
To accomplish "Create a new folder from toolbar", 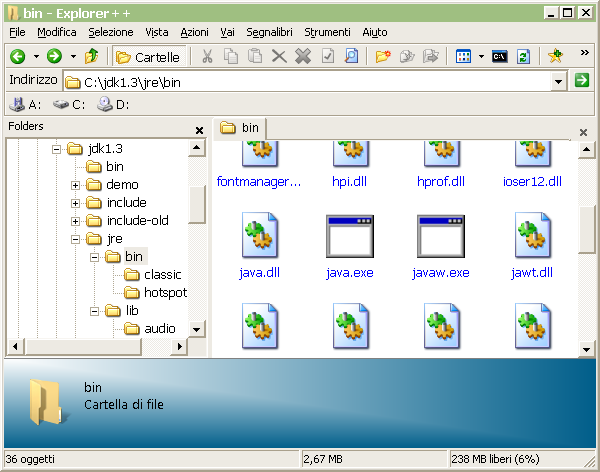I will coord(383,57).
